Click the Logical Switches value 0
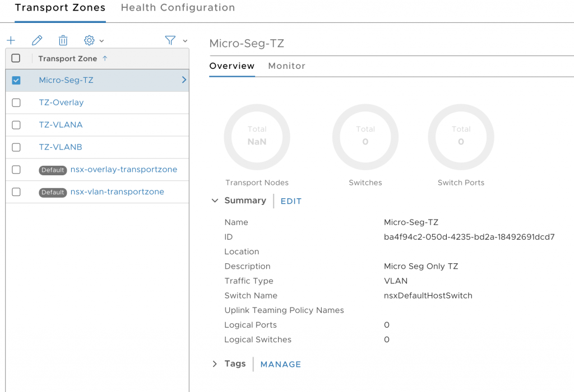The width and height of the screenshot is (574, 392). point(387,339)
